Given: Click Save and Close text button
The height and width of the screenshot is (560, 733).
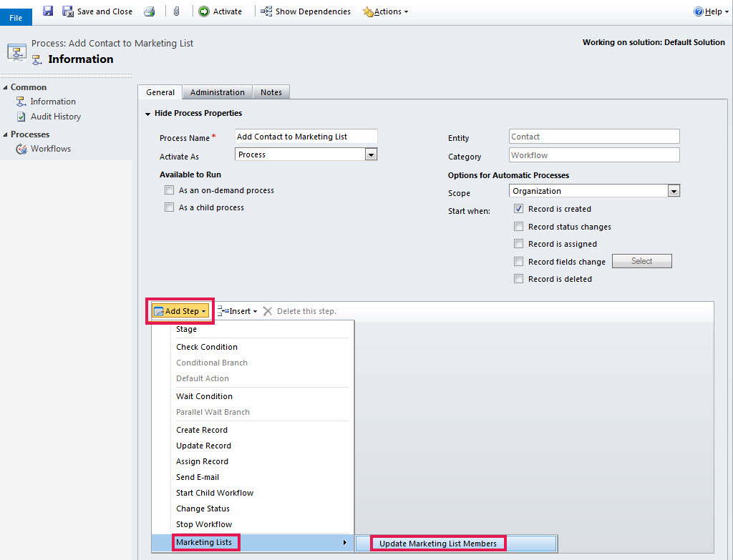Looking at the screenshot, I should tap(105, 11).
